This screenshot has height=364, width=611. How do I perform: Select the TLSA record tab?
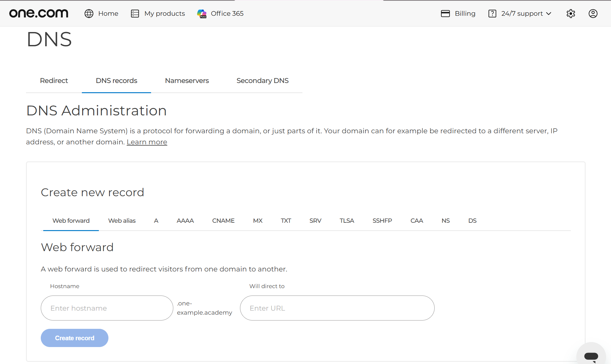pos(347,221)
